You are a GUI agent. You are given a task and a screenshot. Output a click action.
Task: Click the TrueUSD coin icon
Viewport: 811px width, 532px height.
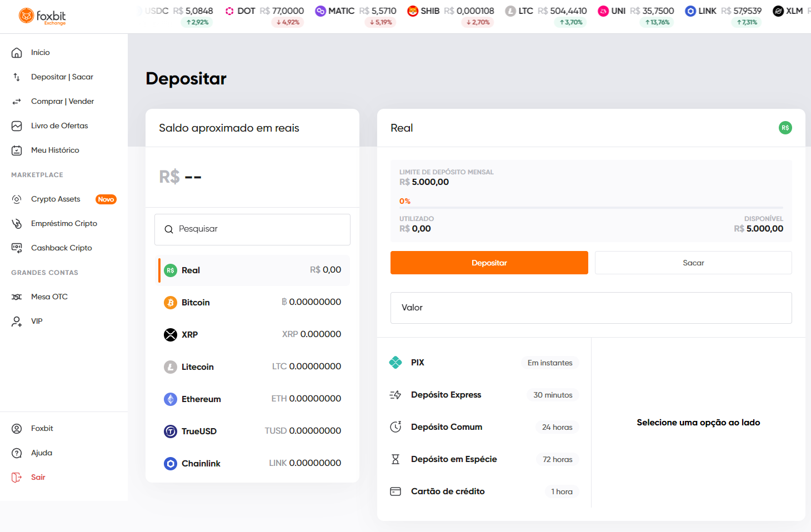pos(171,431)
